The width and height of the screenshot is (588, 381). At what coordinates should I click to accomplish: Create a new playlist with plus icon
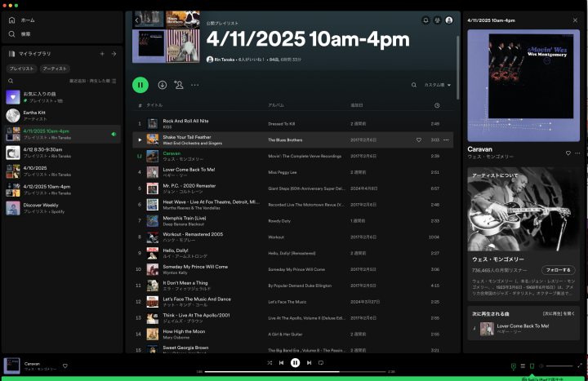(x=102, y=54)
